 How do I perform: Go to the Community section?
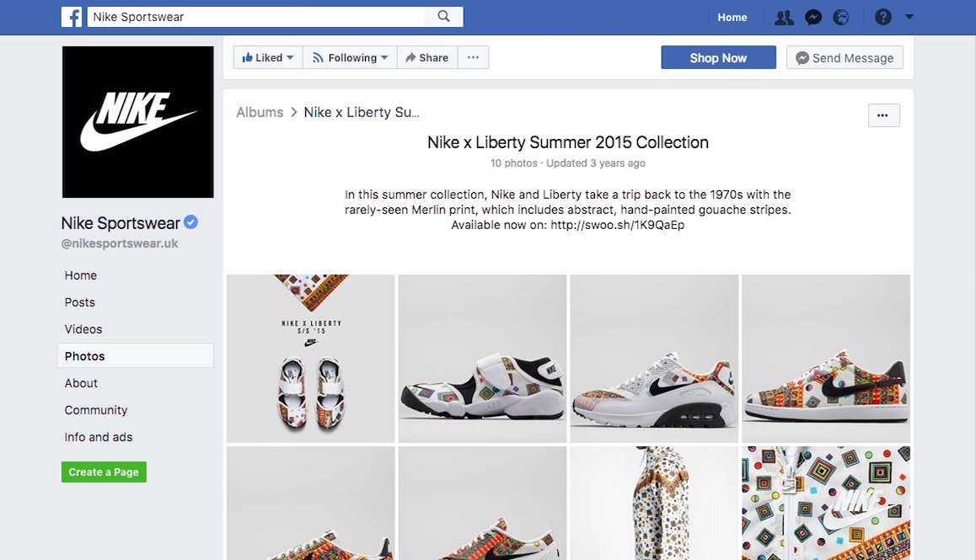pos(96,410)
